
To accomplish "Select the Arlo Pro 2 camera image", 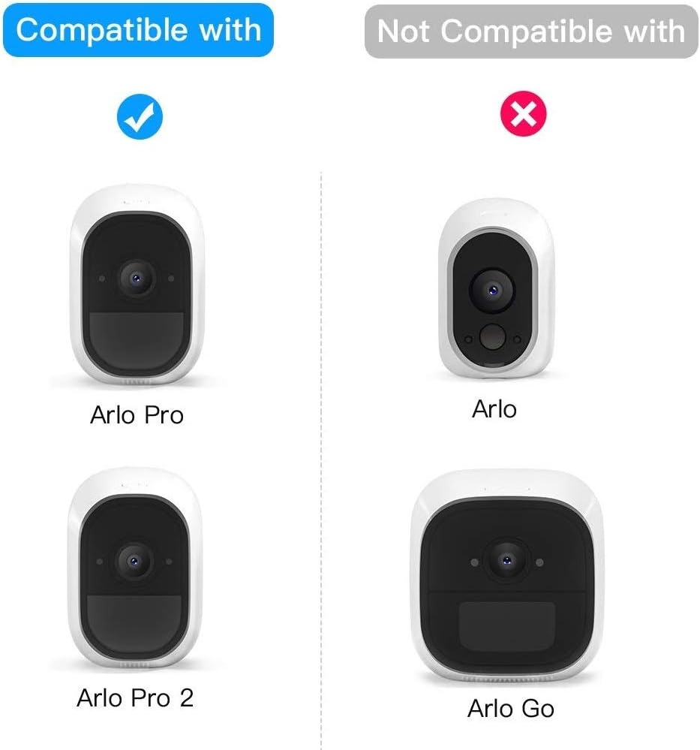I will (x=135, y=568).
